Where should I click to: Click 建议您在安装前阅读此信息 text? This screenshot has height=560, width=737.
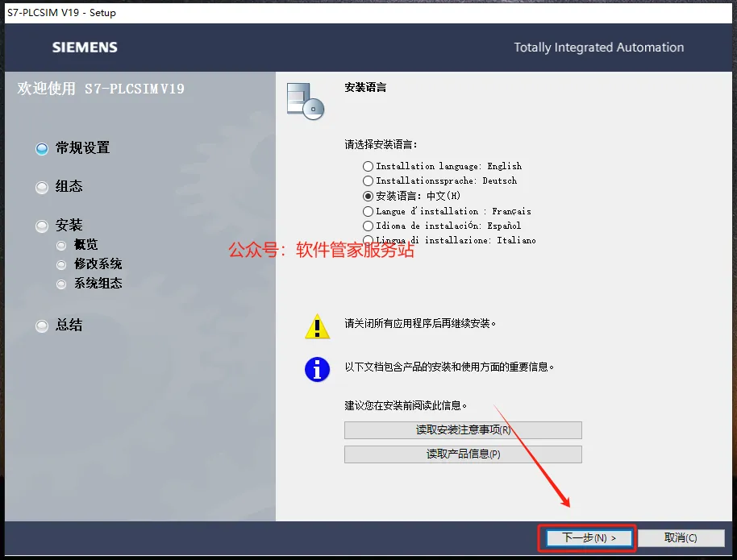click(x=406, y=405)
